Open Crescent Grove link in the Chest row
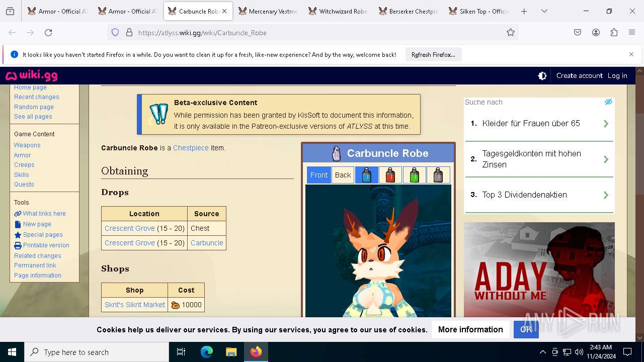Screen dimensions: 644x362 pos(130,228)
